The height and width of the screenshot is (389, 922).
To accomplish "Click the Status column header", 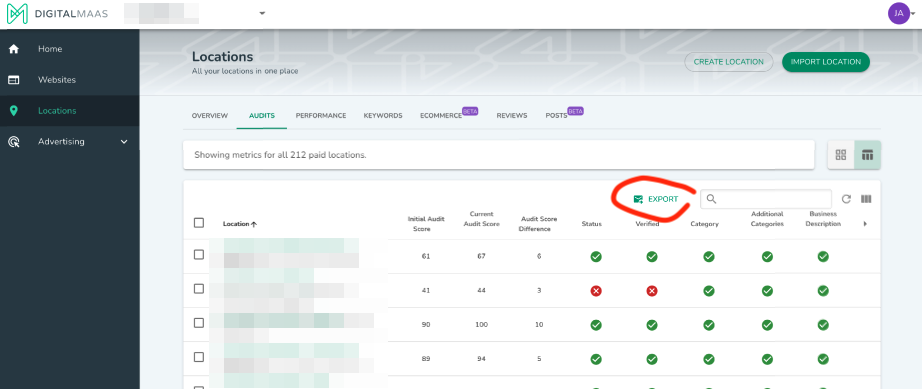I will [x=591, y=224].
